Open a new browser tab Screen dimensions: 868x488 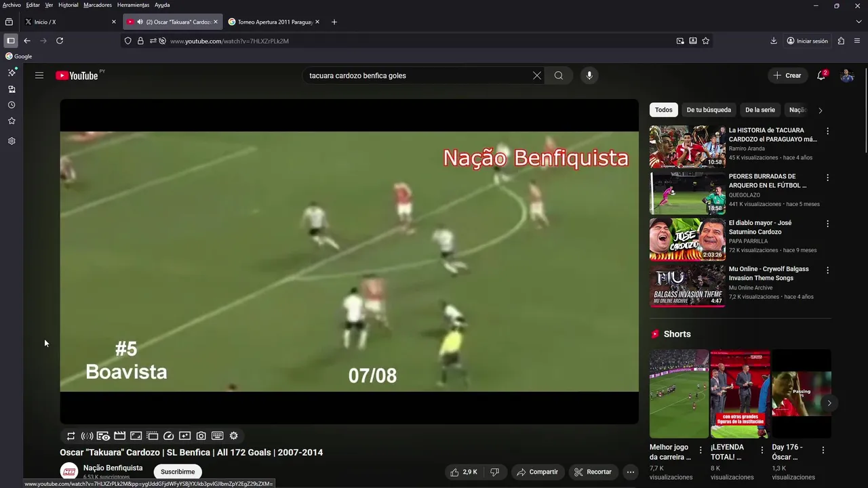tap(334, 22)
